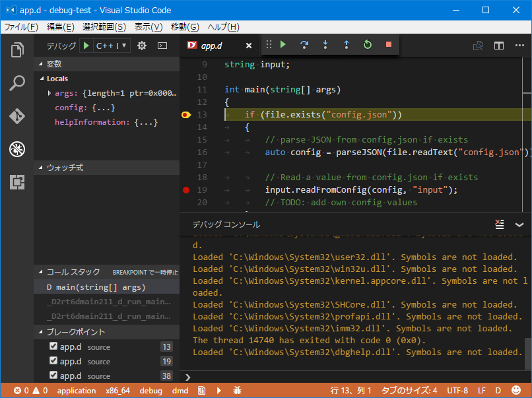The height and width of the screenshot is (398, 532).
Task: Open the 移動(G) menu
Action: pyautogui.click(x=185, y=27)
